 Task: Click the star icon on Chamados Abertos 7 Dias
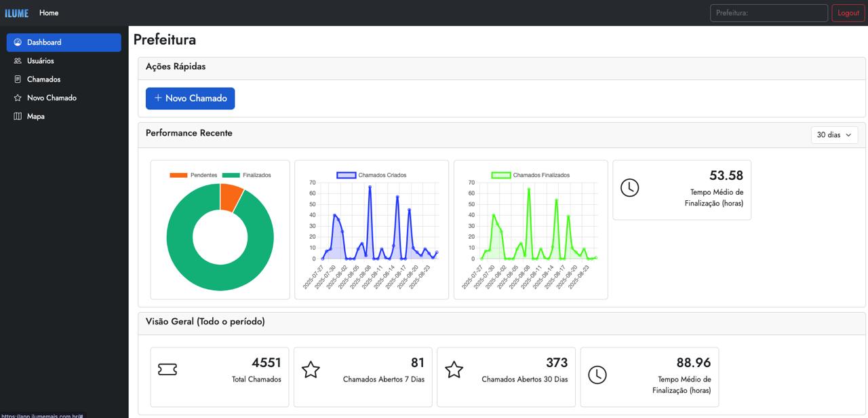(x=311, y=369)
